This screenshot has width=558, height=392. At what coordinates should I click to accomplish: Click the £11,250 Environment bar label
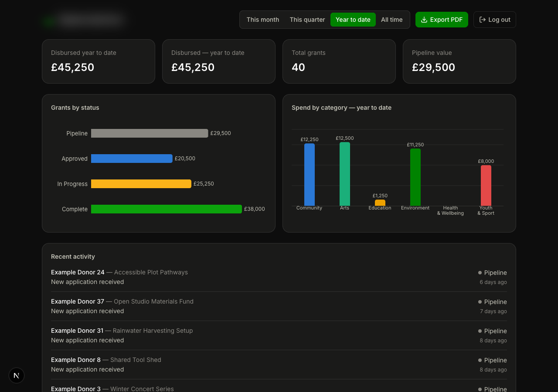point(415,145)
